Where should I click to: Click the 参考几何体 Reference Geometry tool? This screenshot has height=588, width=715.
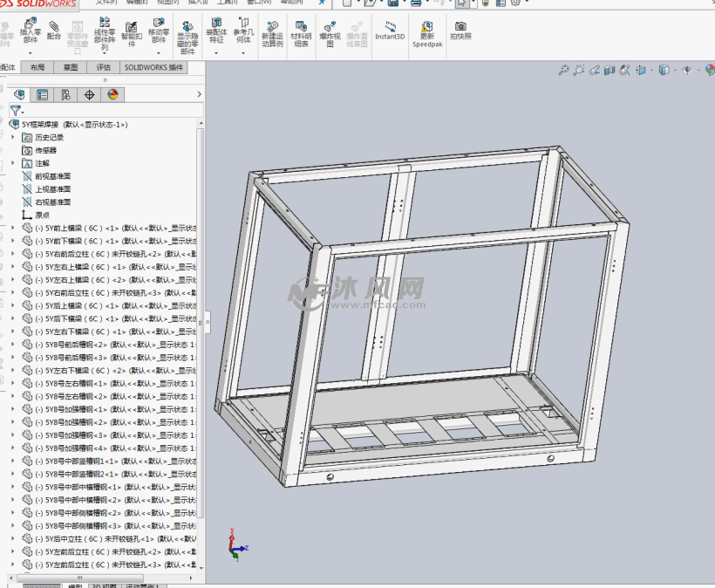(x=243, y=31)
